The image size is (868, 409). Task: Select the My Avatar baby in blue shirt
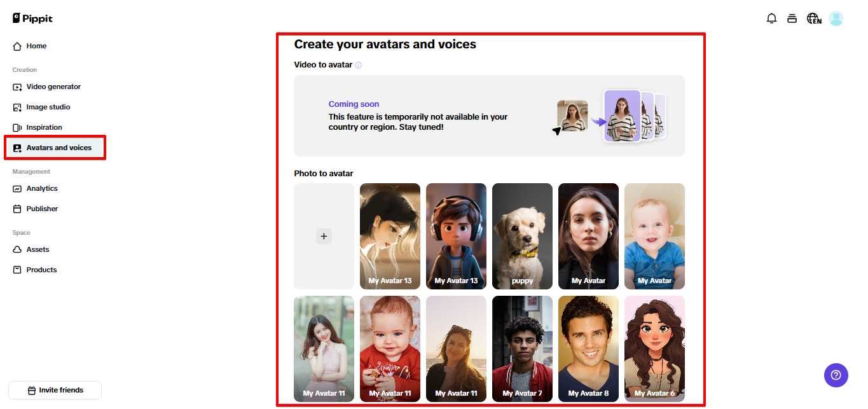point(654,236)
